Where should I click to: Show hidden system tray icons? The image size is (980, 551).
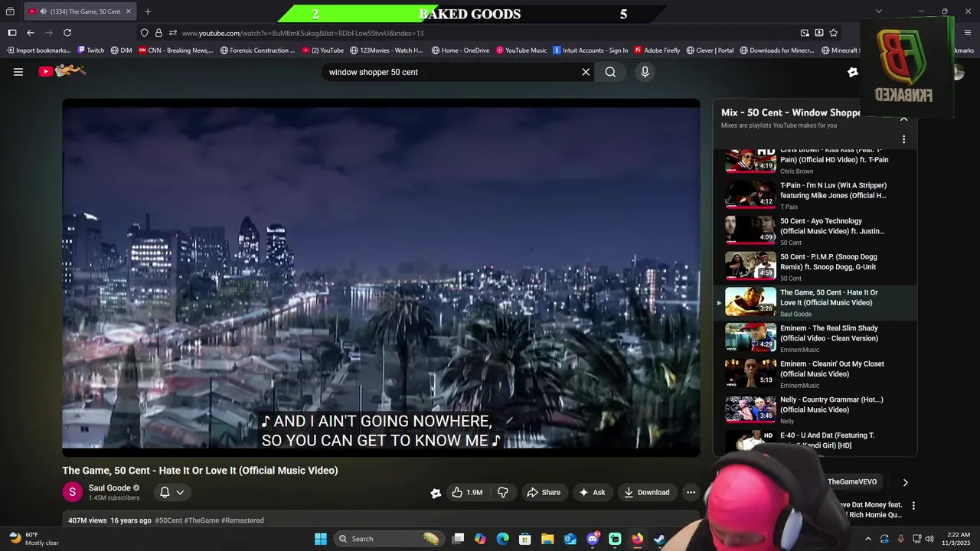point(867,539)
